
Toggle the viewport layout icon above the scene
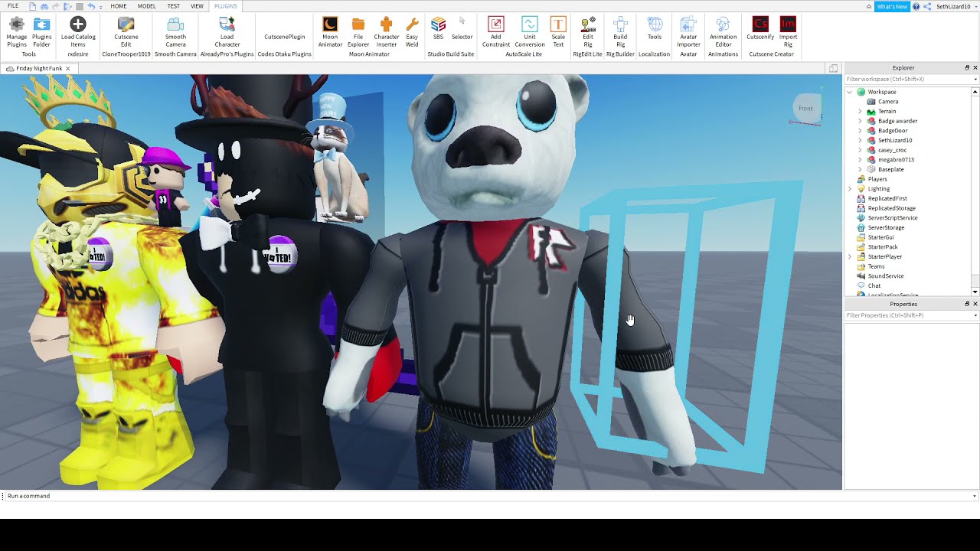coord(833,68)
